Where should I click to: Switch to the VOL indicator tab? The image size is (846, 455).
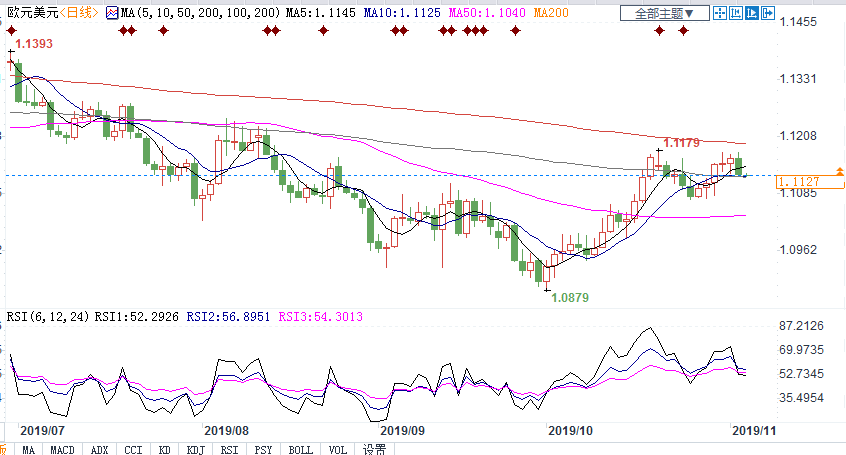(x=338, y=450)
